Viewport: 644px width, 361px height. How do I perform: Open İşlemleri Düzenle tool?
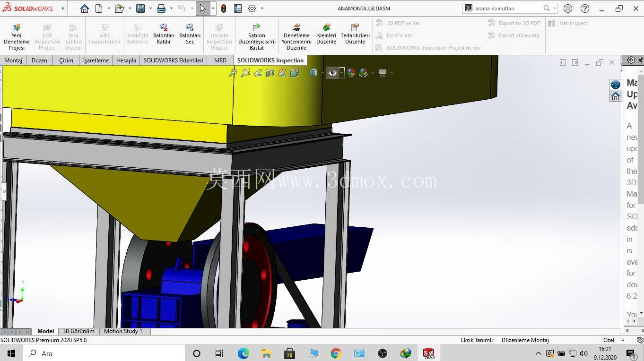[326, 34]
